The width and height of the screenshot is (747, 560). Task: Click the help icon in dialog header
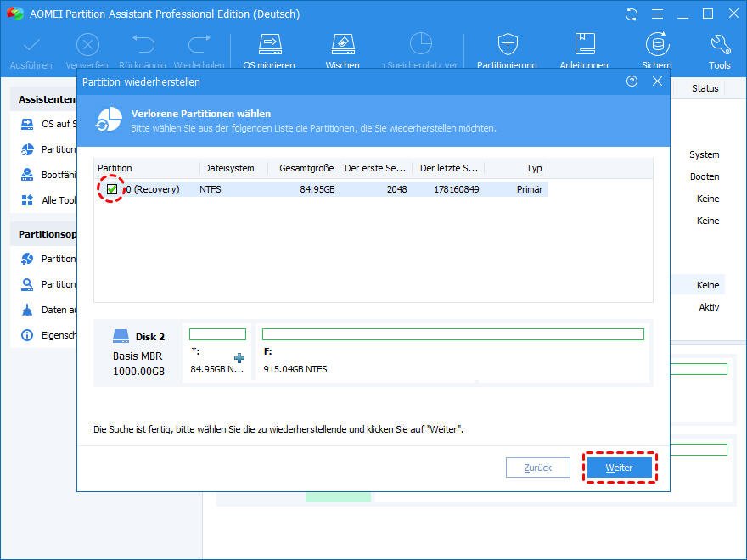coord(632,81)
